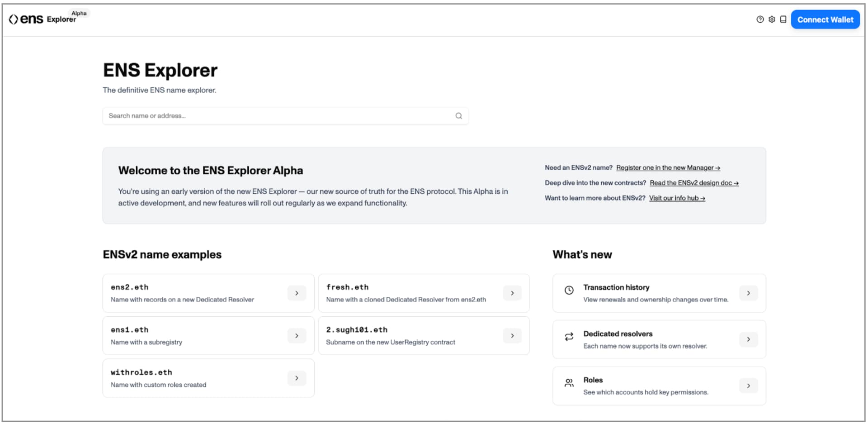Click the chevron next to Transaction history
Screen dimensions: 868x424
pos(748,293)
